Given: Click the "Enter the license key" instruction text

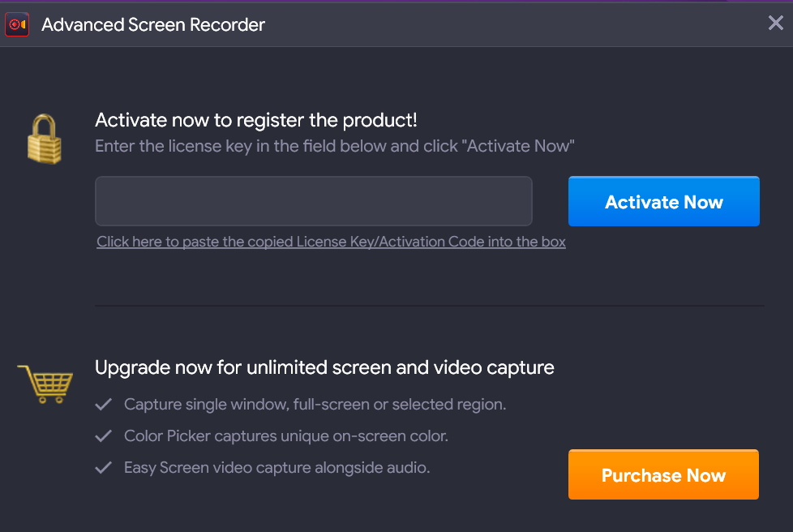Looking at the screenshot, I should 334,147.
